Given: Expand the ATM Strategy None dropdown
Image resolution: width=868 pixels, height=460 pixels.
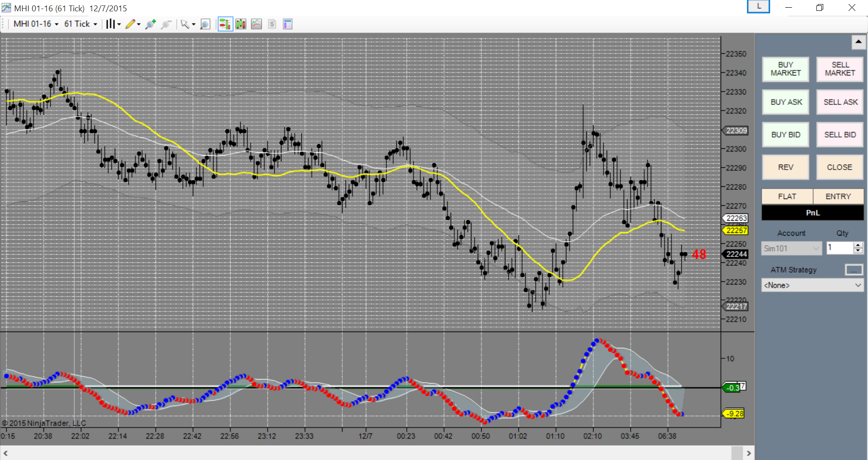Looking at the screenshot, I should pyautogui.click(x=812, y=285).
